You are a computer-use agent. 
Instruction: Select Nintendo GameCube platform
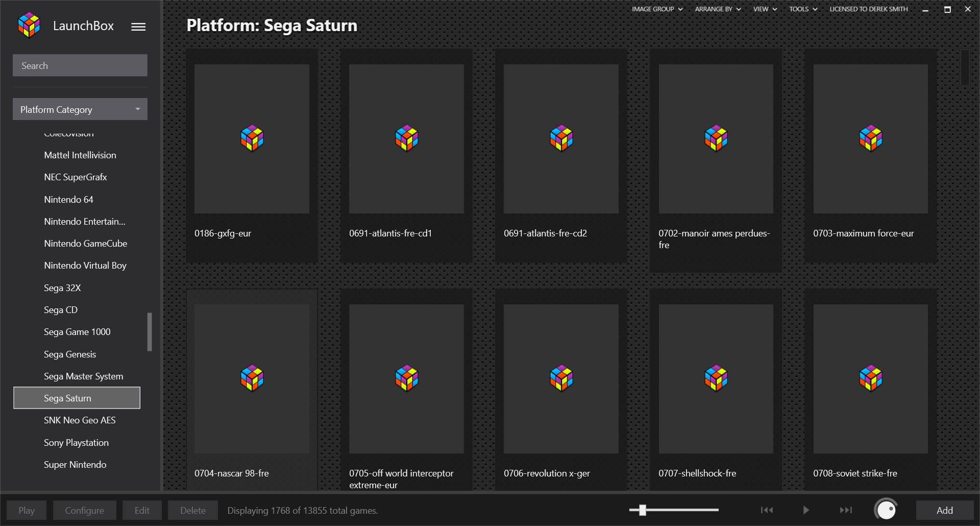[86, 244]
